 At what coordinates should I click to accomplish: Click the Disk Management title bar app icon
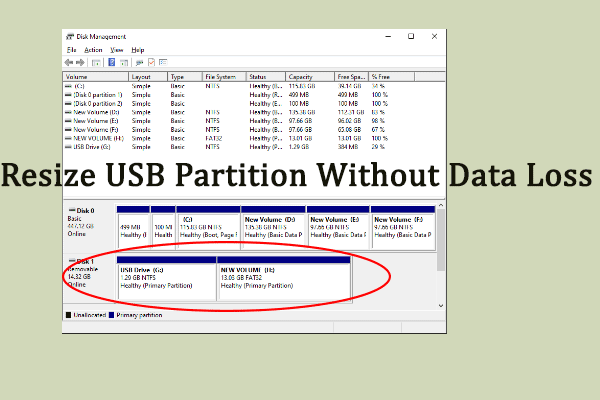(x=70, y=37)
